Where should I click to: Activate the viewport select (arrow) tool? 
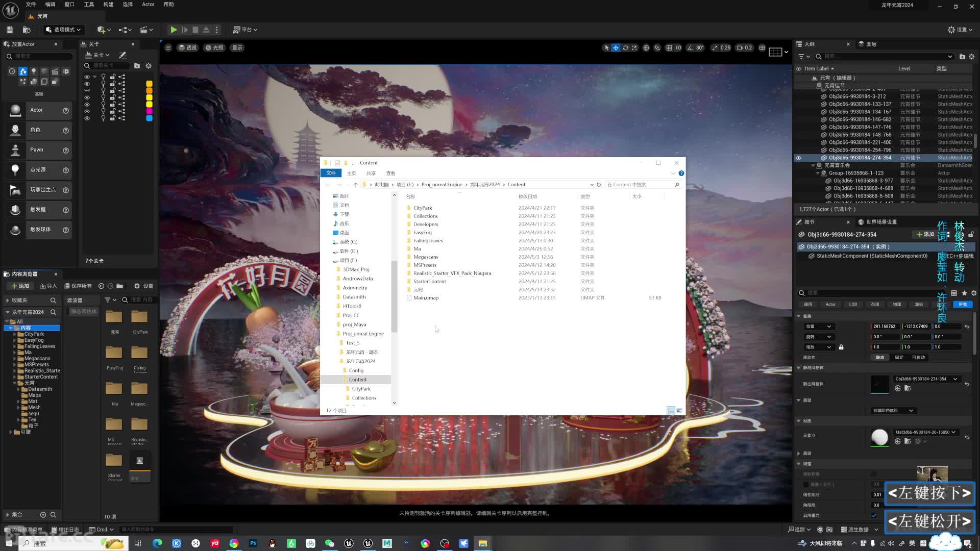(606, 48)
